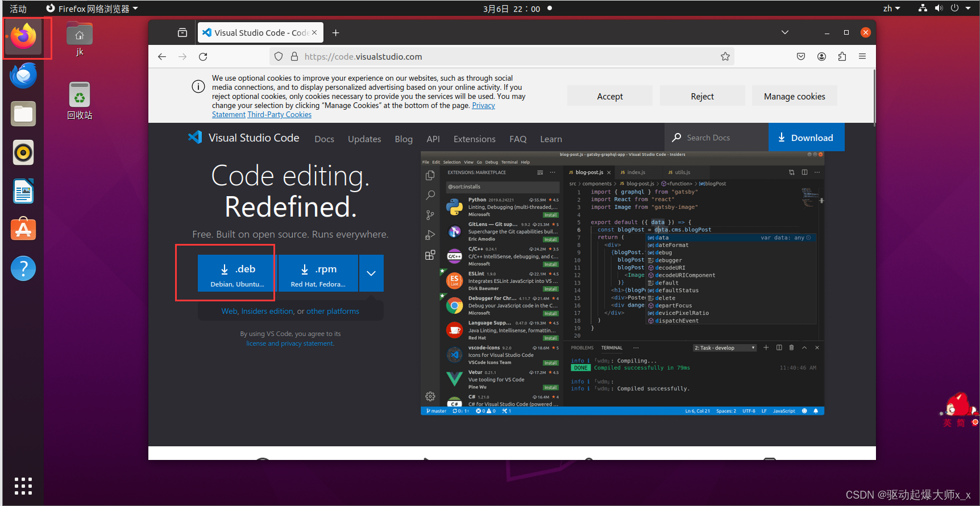Open the zh input language dropdown
The width and height of the screenshot is (980, 506).
pos(891,9)
